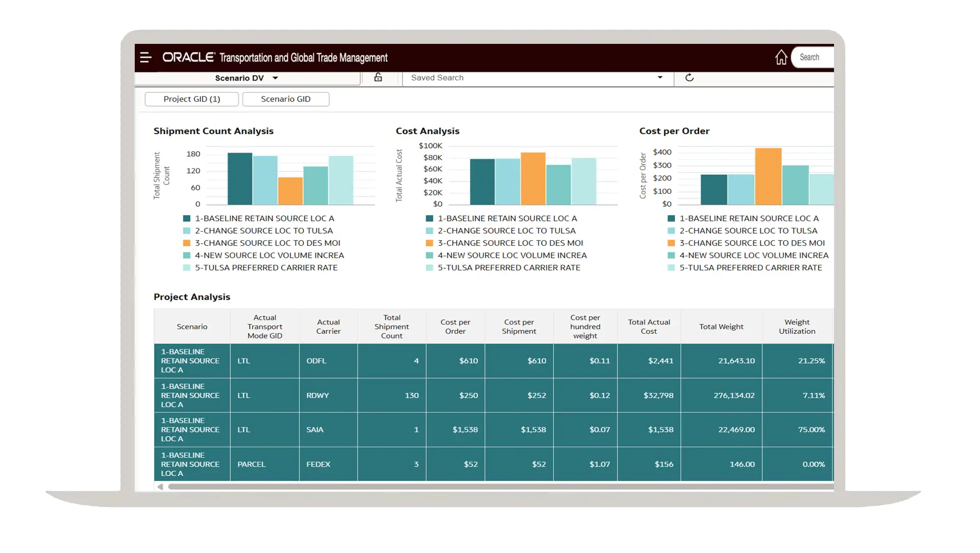Click the Weight Utilization column header
This screenshot has height=553, width=980.
(x=796, y=326)
